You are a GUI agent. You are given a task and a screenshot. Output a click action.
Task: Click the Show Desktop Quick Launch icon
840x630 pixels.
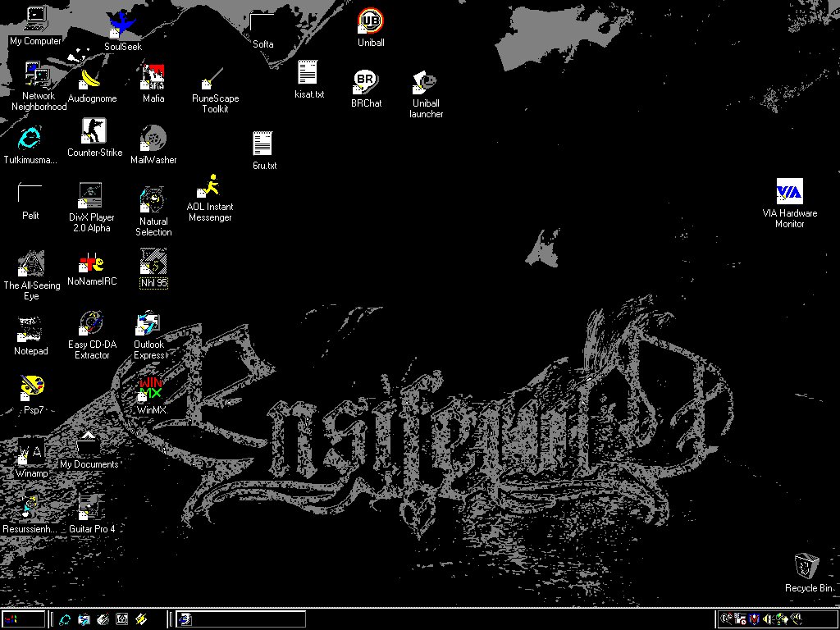coord(103,619)
